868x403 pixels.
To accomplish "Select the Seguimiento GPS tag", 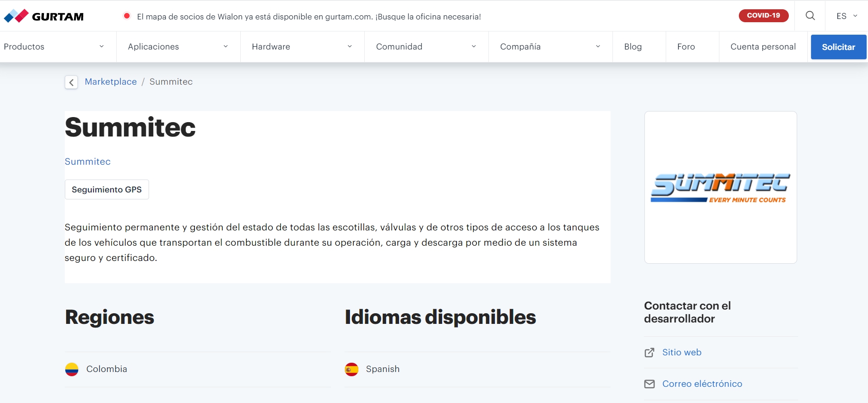I will 106,190.
